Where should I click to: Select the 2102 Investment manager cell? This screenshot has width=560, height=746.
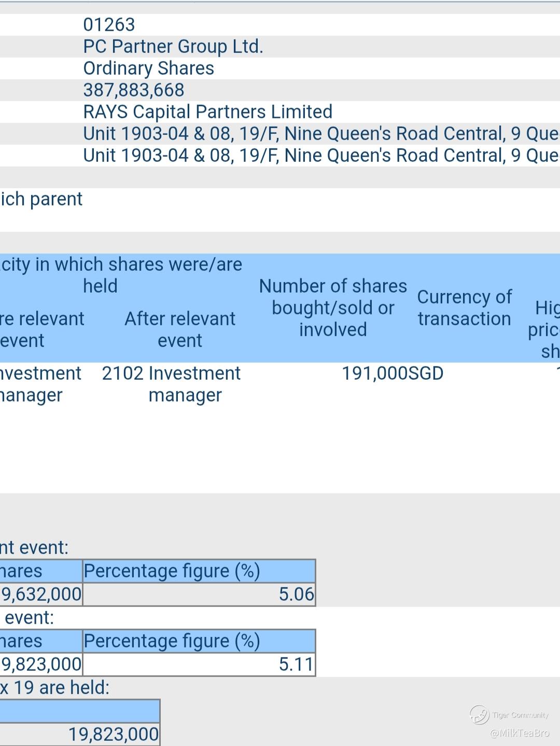point(171,384)
